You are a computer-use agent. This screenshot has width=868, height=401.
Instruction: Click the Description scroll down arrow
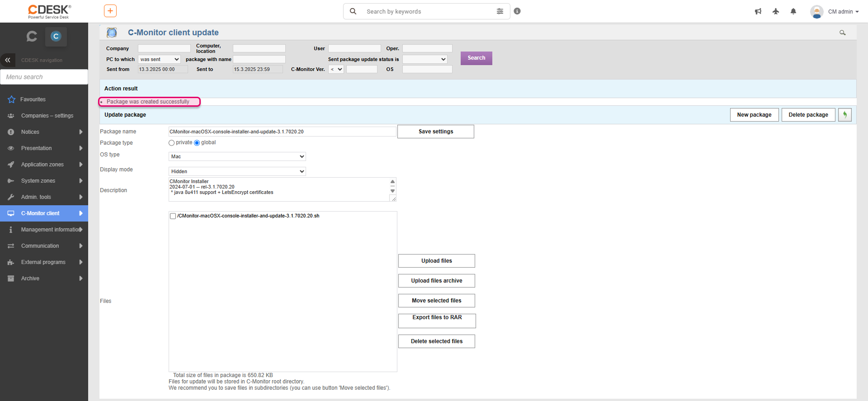coord(392,191)
